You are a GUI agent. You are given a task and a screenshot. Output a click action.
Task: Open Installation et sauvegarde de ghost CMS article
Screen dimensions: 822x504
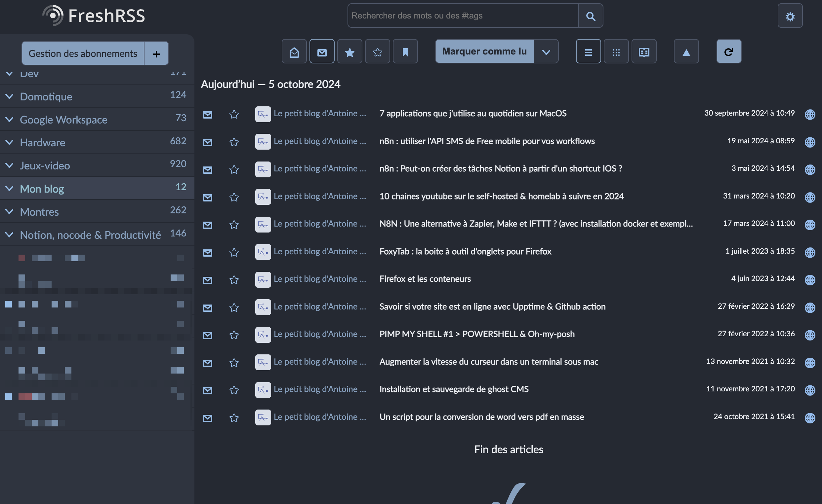(x=454, y=389)
